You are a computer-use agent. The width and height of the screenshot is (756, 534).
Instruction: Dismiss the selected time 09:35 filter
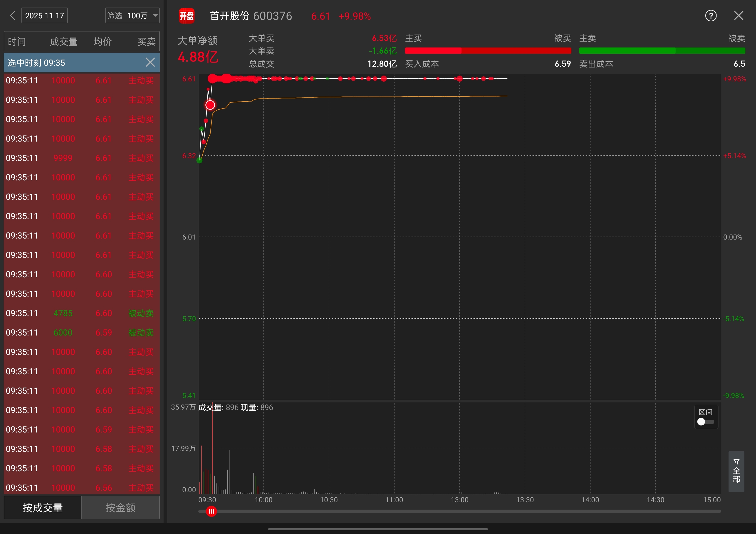click(150, 62)
